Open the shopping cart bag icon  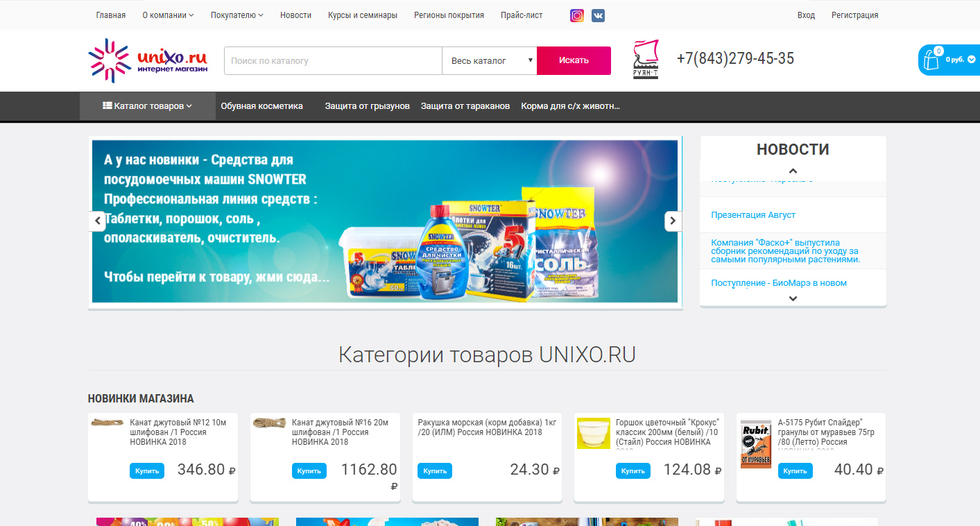(931, 60)
